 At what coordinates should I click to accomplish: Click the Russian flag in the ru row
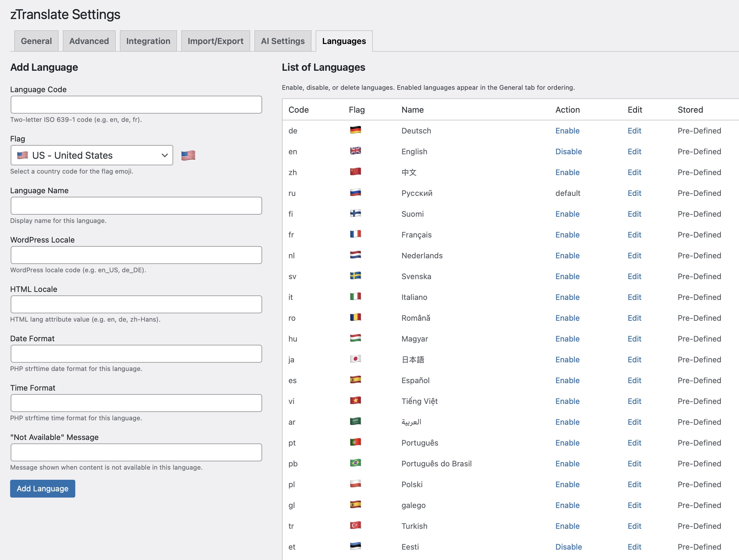(x=355, y=192)
